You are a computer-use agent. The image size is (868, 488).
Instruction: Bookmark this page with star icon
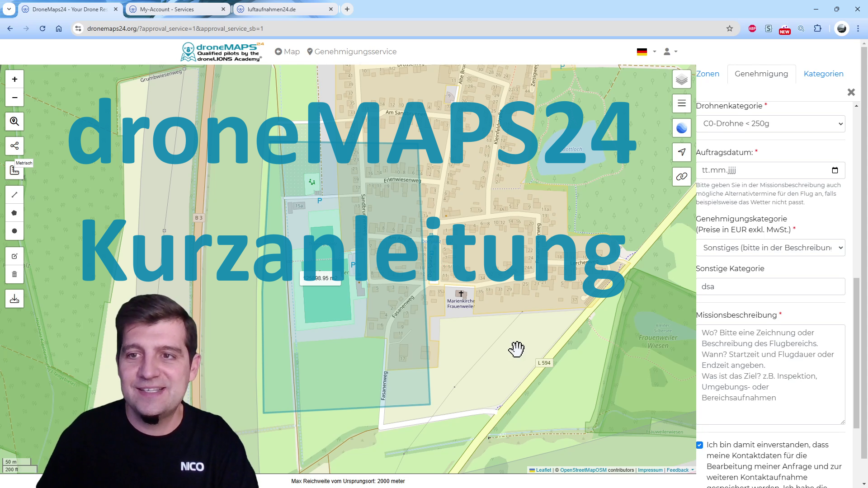pyautogui.click(x=730, y=28)
